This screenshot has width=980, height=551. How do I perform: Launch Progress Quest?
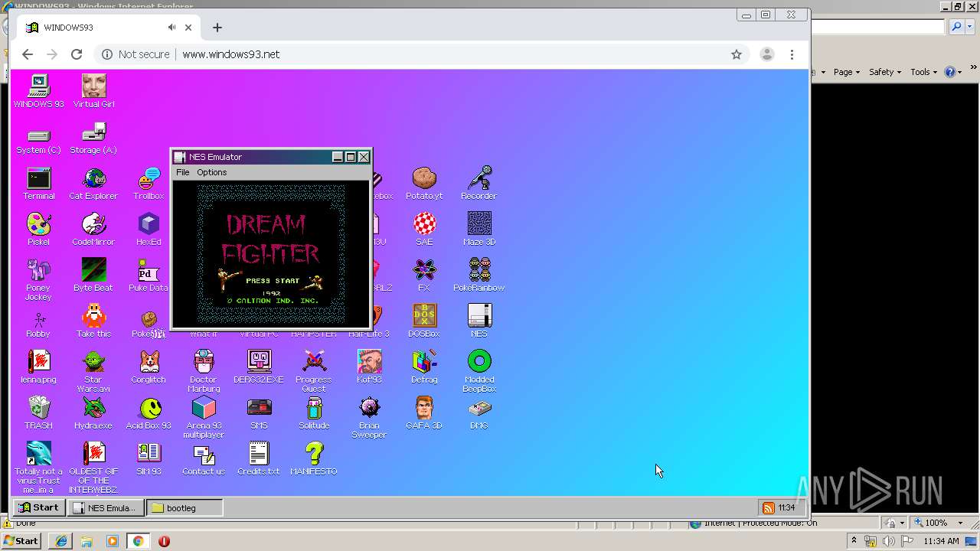(314, 371)
